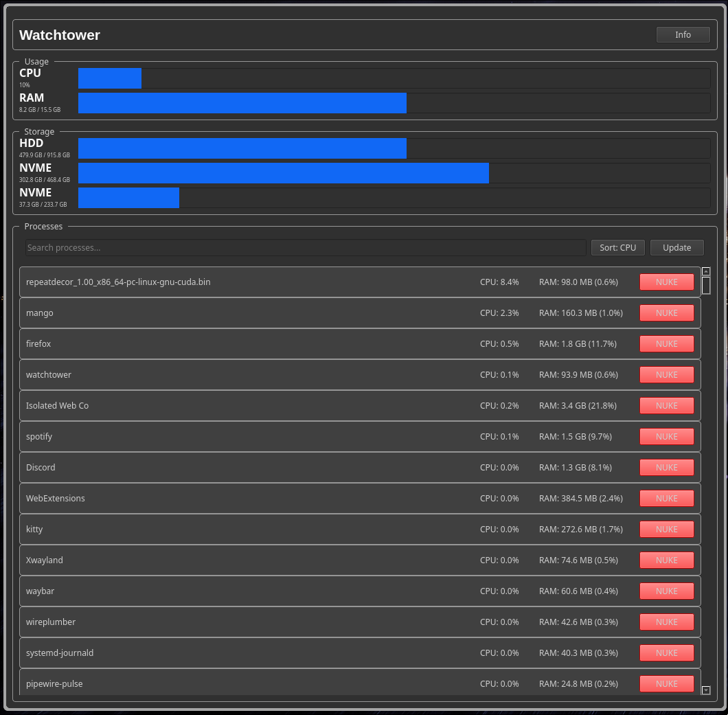728x715 pixels.
Task: Kill the mango process with NUKE
Action: (x=666, y=313)
